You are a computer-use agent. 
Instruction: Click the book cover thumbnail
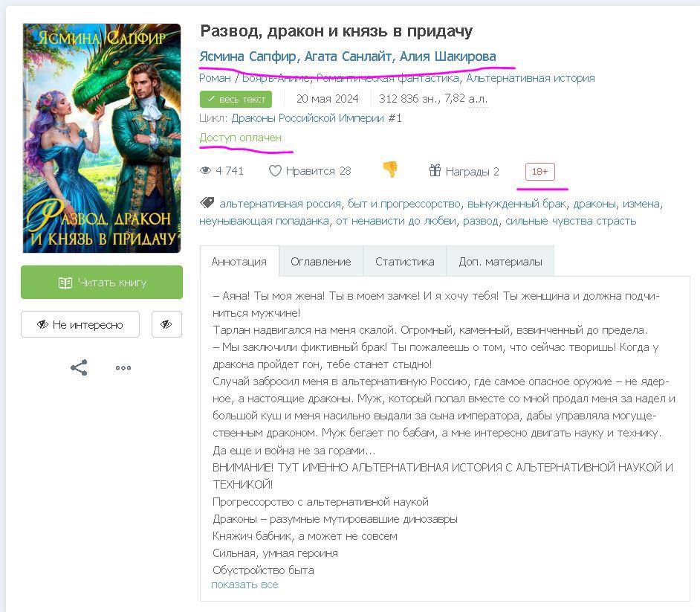102,138
